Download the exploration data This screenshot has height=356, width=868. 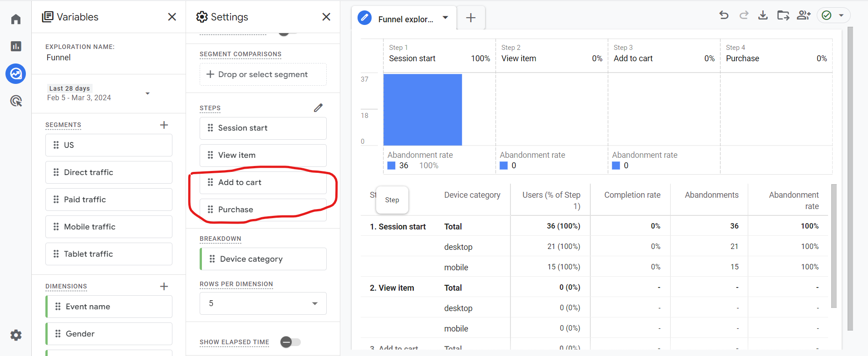coord(763,15)
